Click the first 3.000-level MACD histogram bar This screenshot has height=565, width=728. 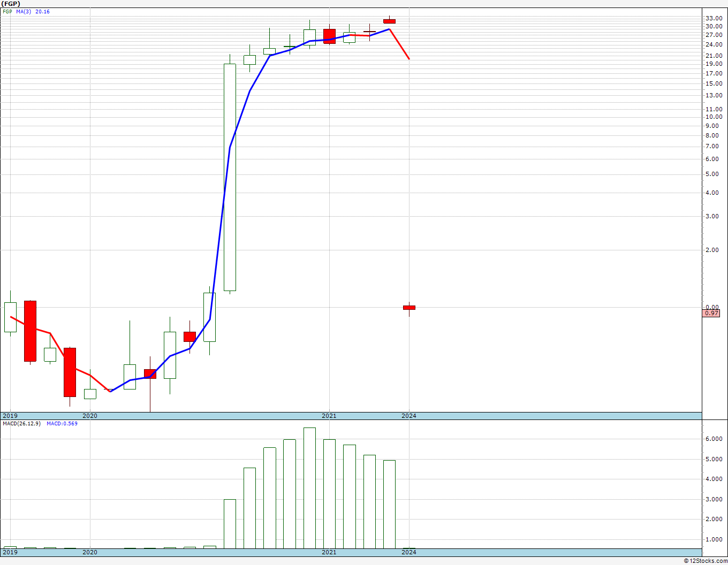(230, 524)
